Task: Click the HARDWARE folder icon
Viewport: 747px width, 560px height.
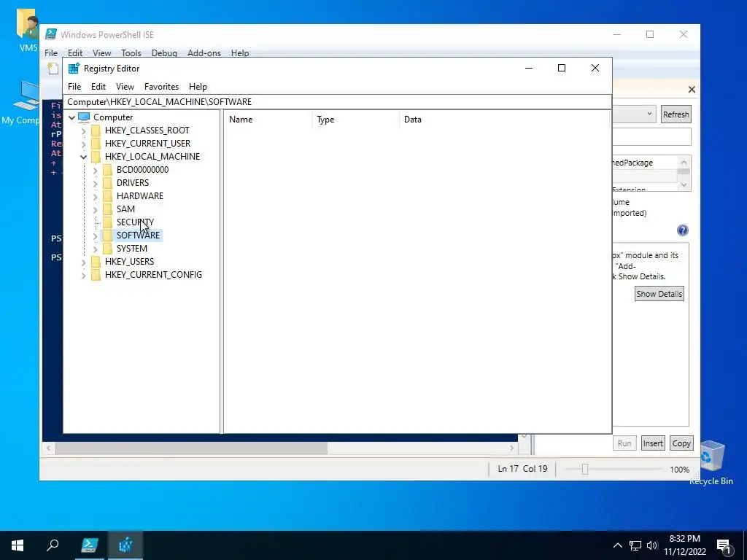Action: point(108,195)
